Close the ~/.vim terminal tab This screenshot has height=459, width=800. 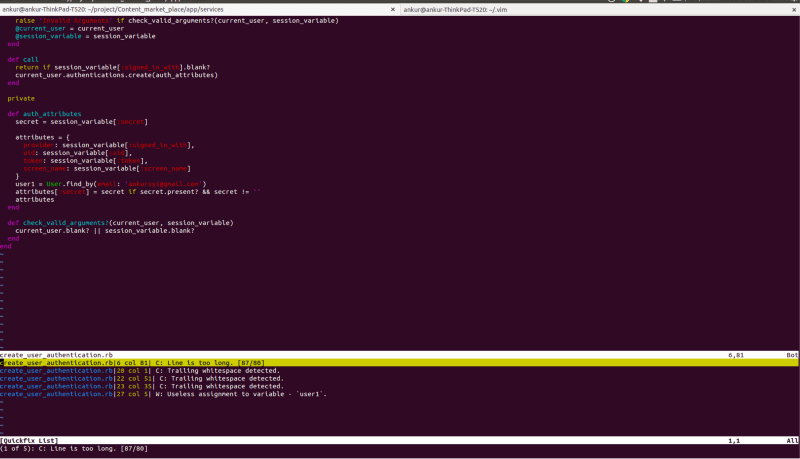pyautogui.click(x=794, y=9)
